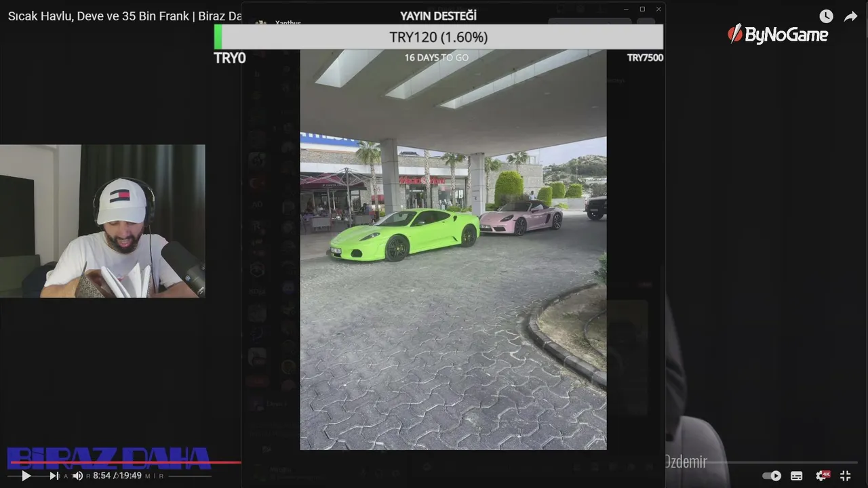Click the Watch later clock icon
The image size is (868, 488).
click(826, 16)
